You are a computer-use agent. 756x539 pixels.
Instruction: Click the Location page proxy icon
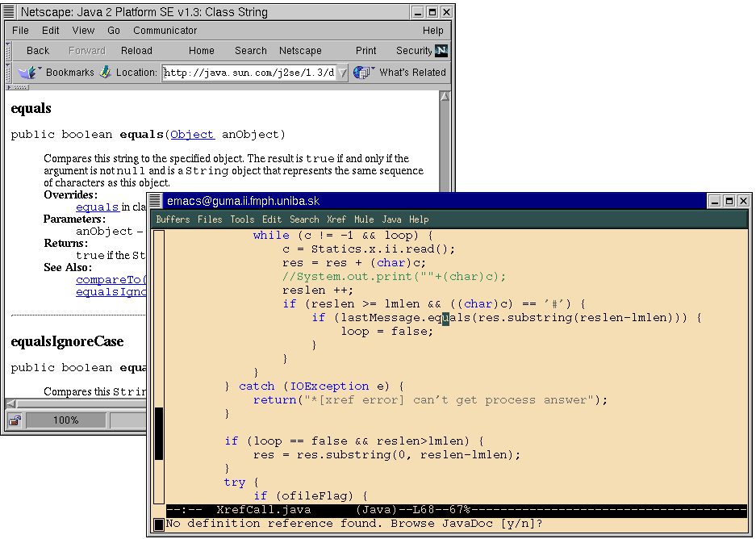(106, 73)
